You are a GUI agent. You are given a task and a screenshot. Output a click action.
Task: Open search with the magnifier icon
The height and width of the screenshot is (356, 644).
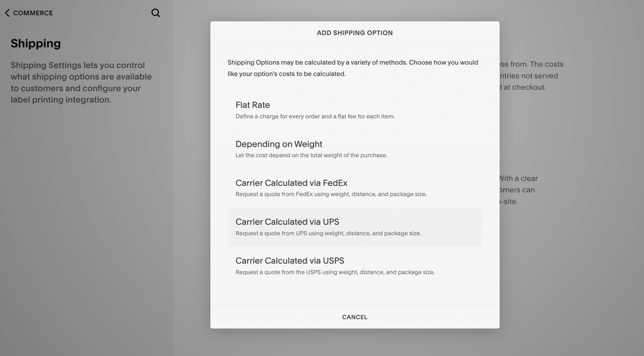pyautogui.click(x=156, y=13)
